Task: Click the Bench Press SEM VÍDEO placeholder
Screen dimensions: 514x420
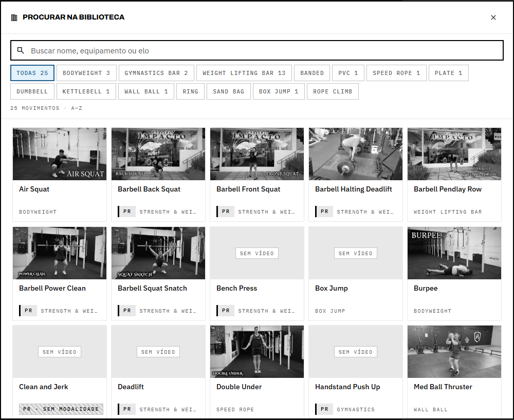Action: 257,253
